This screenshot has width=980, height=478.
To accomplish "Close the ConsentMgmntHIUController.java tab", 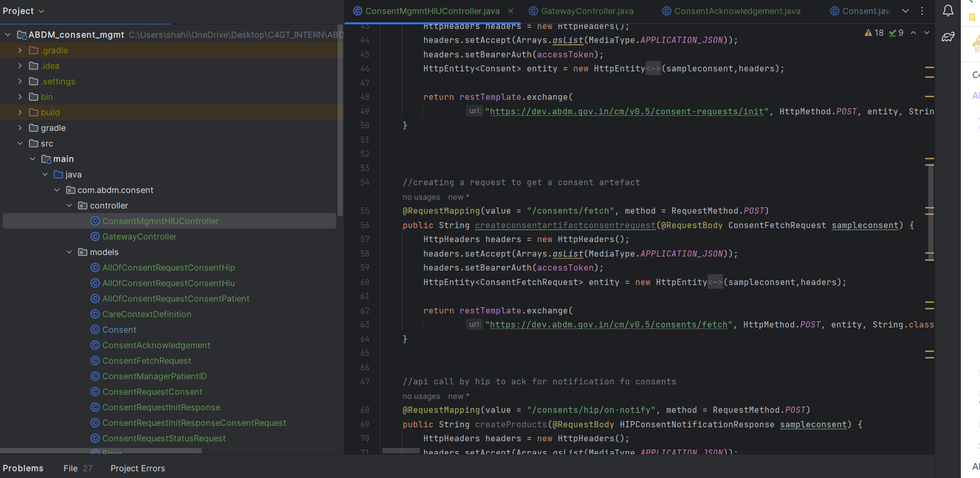I will tap(511, 11).
